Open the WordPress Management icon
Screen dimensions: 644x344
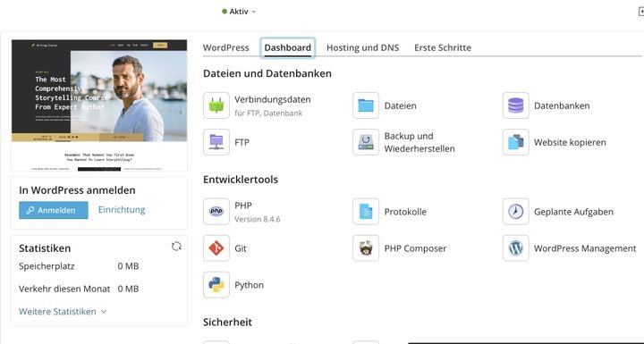tap(515, 248)
